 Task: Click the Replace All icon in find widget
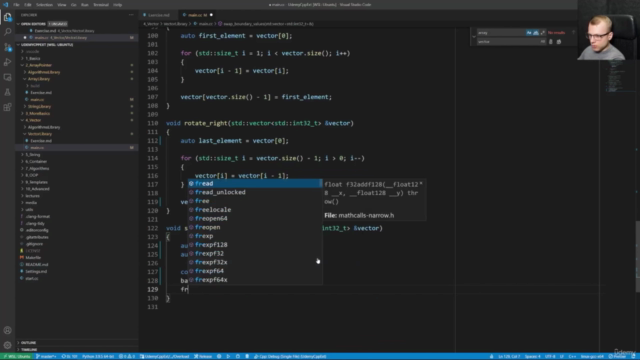tap(559, 42)
